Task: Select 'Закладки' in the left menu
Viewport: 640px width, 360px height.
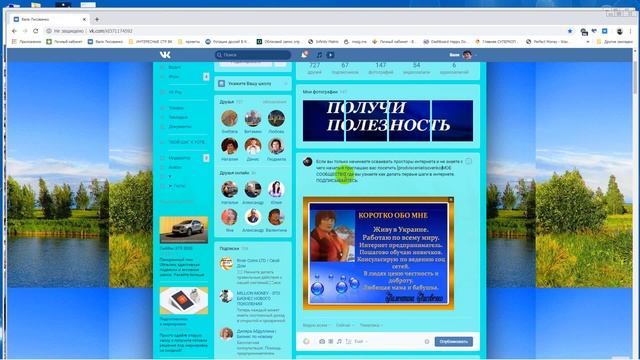Action: tap(178, 117)
